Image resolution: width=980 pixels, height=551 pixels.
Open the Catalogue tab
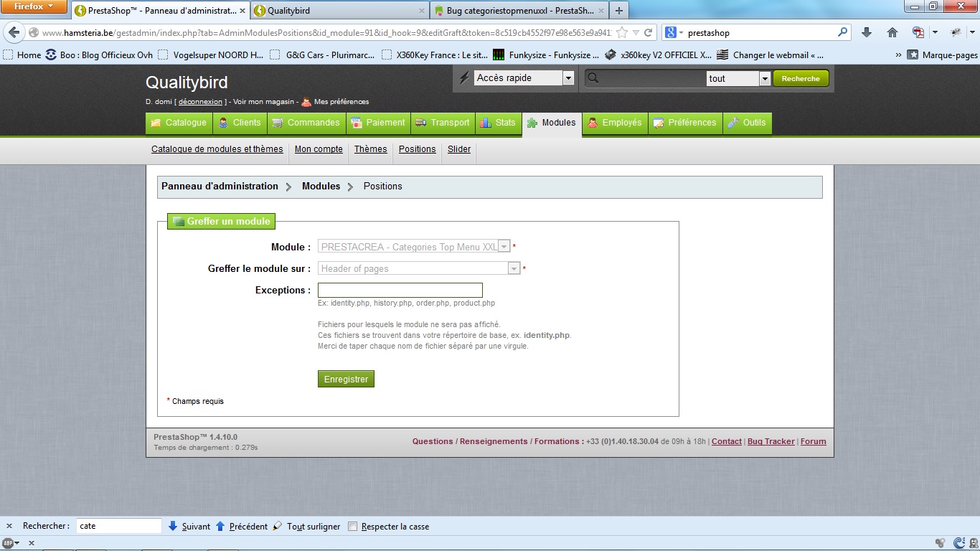click(179, 123)
